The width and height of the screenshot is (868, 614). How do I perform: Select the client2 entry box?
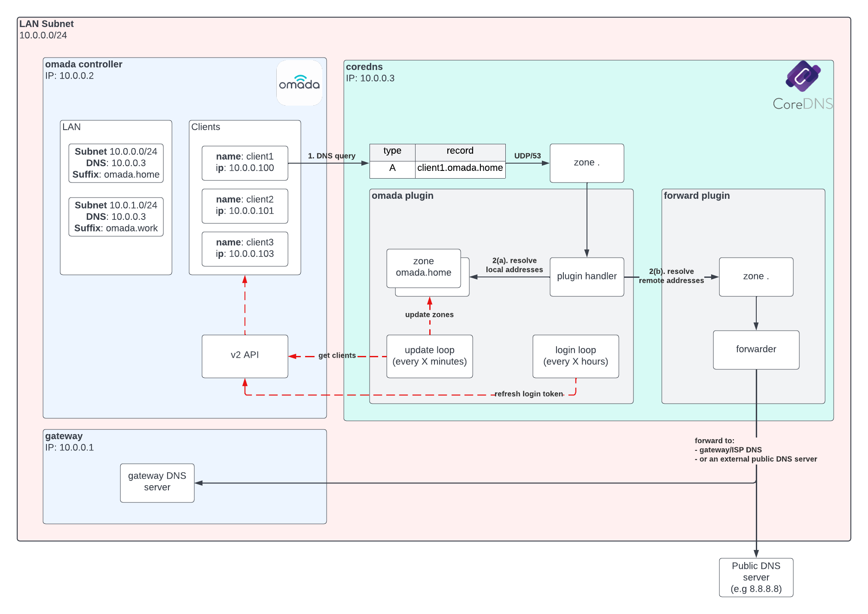pyautogui.click(x=245, y=206)
